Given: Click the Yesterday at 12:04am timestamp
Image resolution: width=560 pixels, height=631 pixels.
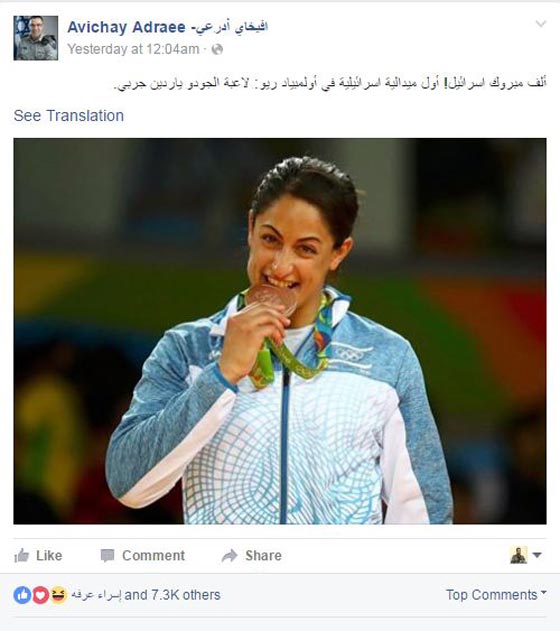Looking at the screenshot, I should 133,49.
